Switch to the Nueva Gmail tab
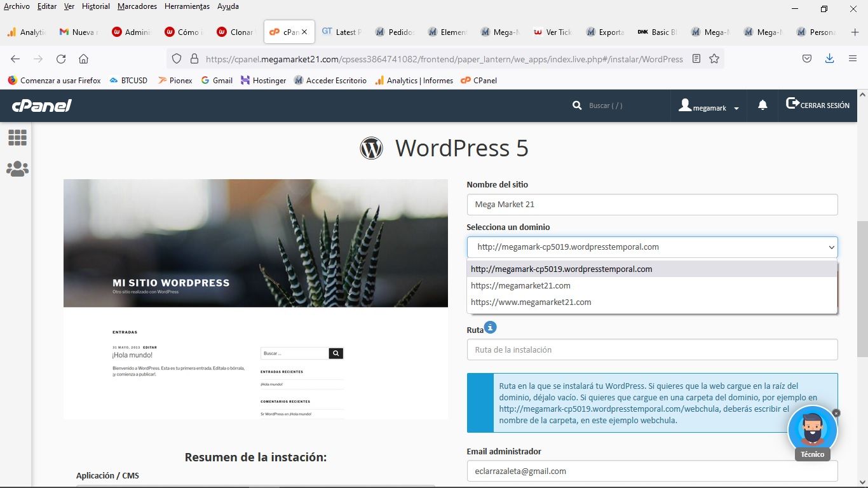 [x=78, y=32]
